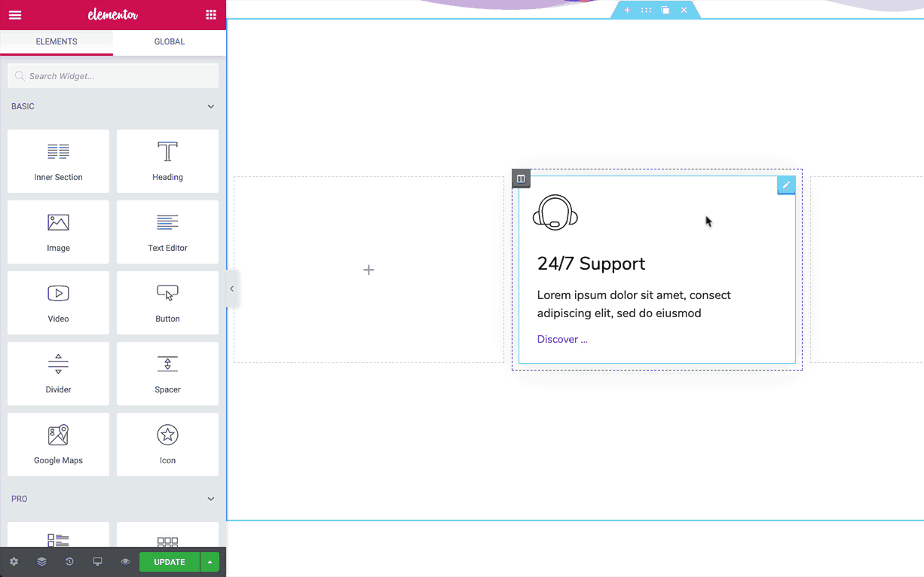Select the Inner Section widget
924x577 pixels.
coord(58,161)
